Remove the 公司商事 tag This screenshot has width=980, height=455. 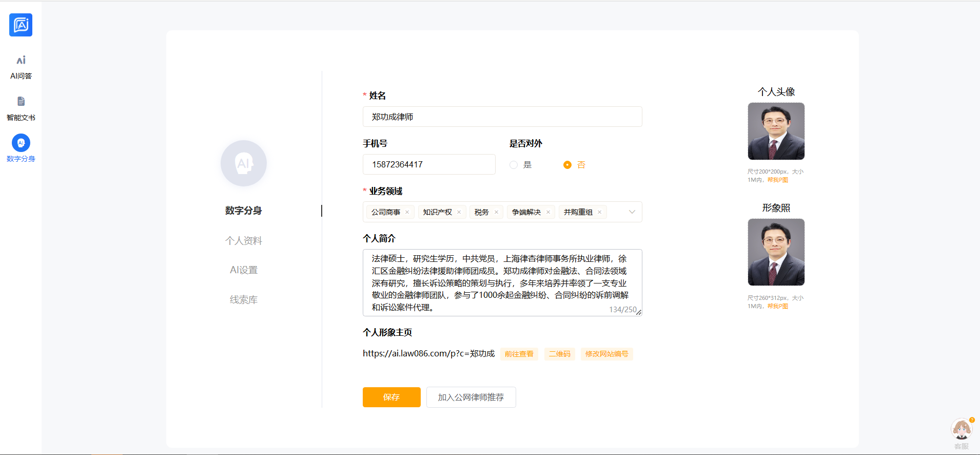[407, 212]
